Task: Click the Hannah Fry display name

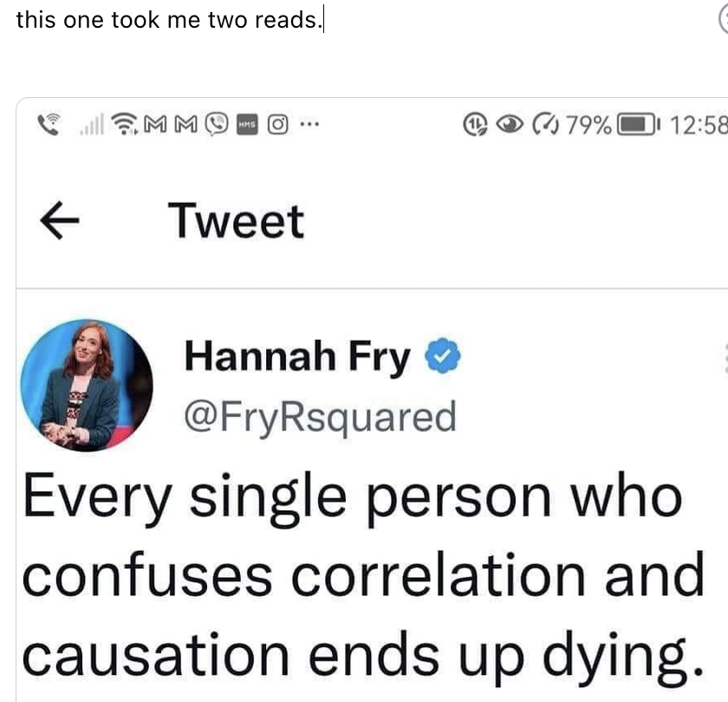Action: coord(297,356)
